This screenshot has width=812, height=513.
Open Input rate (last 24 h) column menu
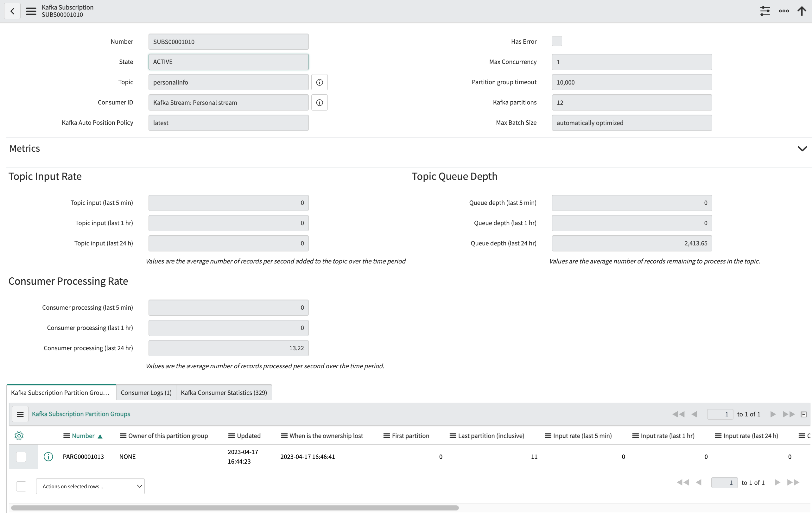click(x=718, y=436)
